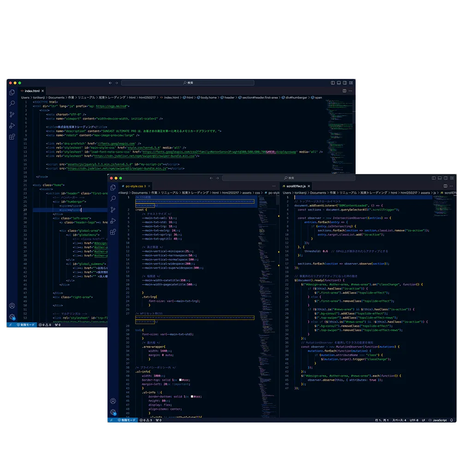Open span breadcrumb at end of index.html path
The image size is (458, 476).
click(x=316, y=98)
